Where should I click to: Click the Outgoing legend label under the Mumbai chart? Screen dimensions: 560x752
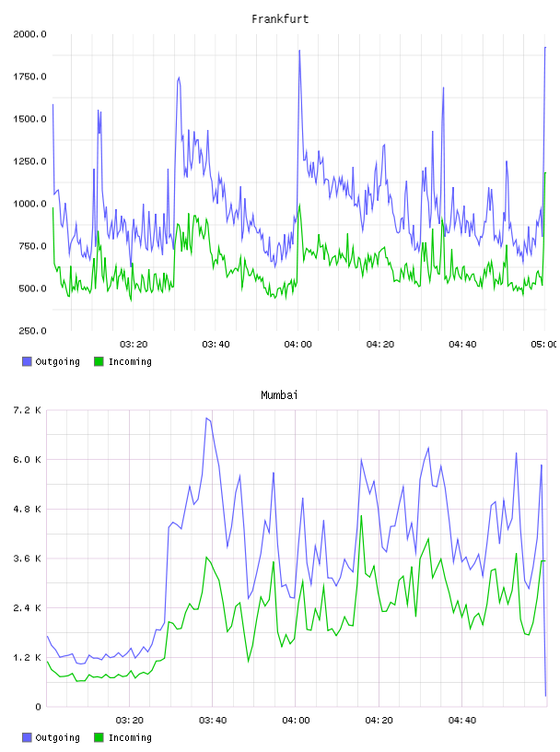click(x=57, y=738)
